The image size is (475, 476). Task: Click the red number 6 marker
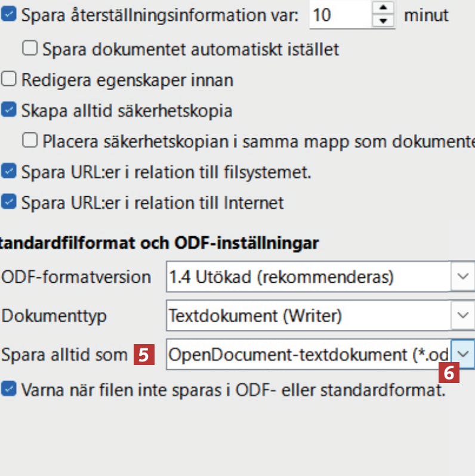pos(450,374)
